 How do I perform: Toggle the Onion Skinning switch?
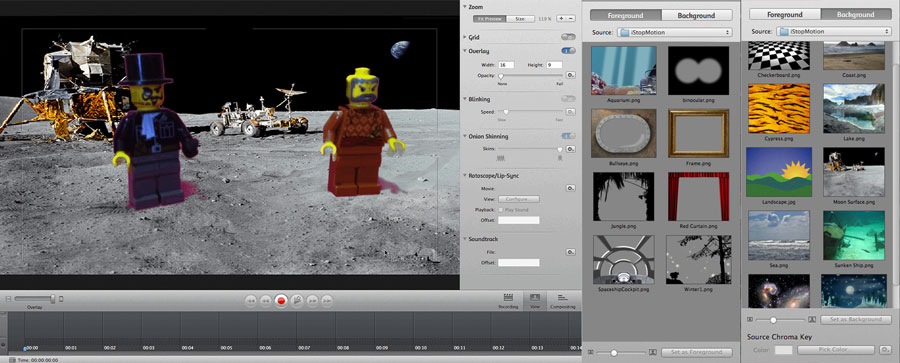coord(568,136)
